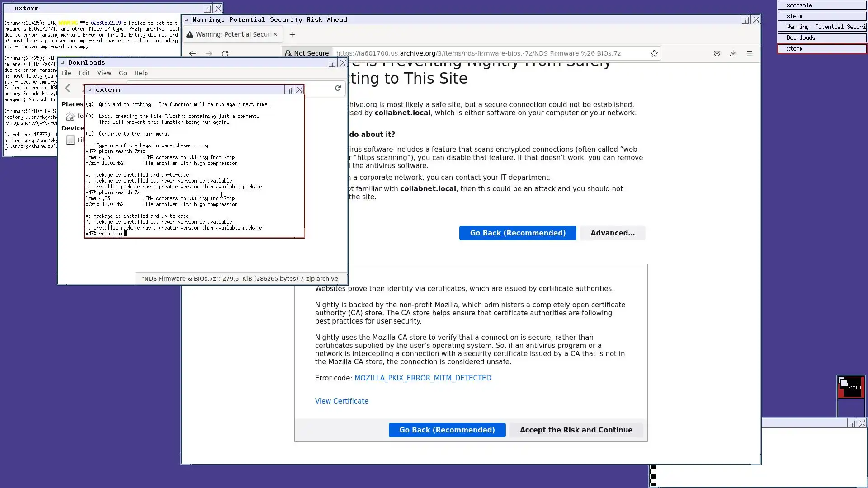Click the View Certificate link

pos(341,401)
